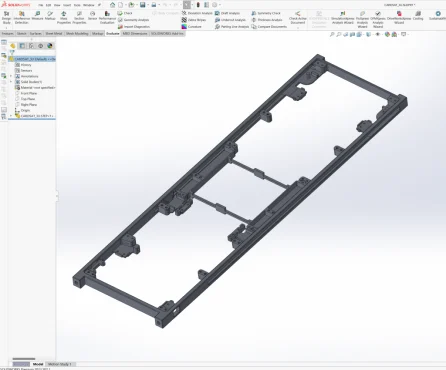The height and width of the screenshot is (370, 446).
Task: Open the Insert menu
Action: pos(67,5)
